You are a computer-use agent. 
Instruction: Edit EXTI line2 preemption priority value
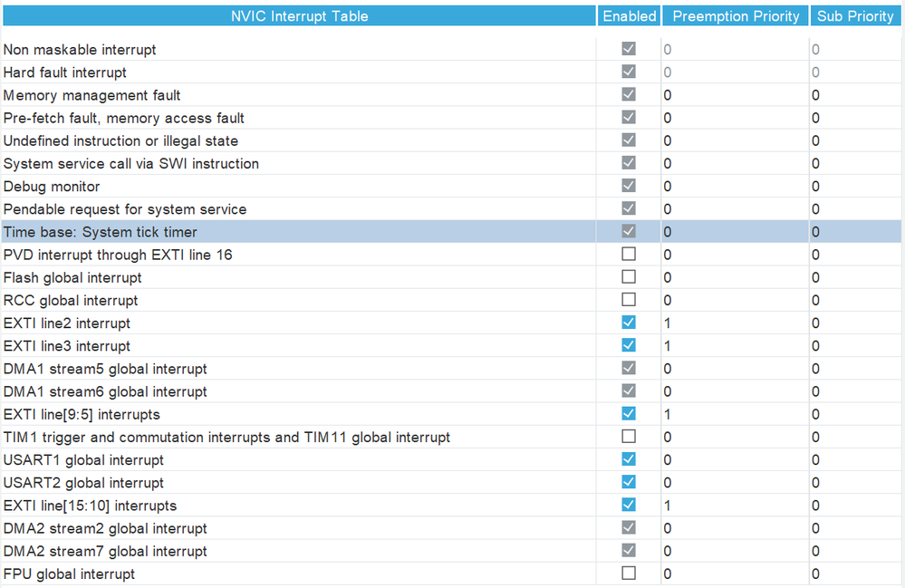[x=735, y=323]
